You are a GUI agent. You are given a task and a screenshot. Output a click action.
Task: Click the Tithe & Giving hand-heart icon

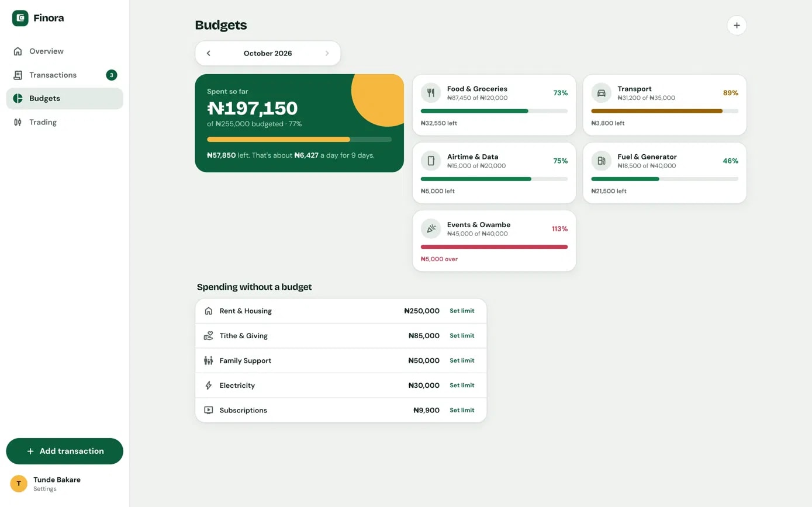click(209, 336)
